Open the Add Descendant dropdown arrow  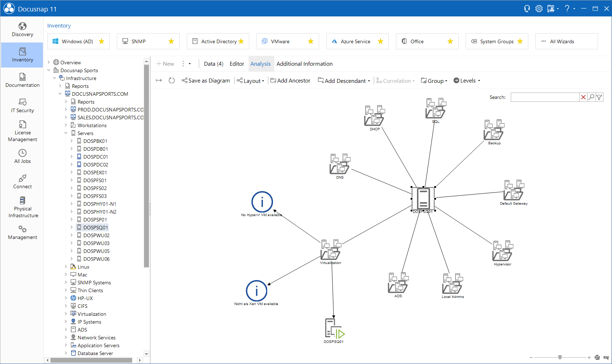(x=369, y=81)
